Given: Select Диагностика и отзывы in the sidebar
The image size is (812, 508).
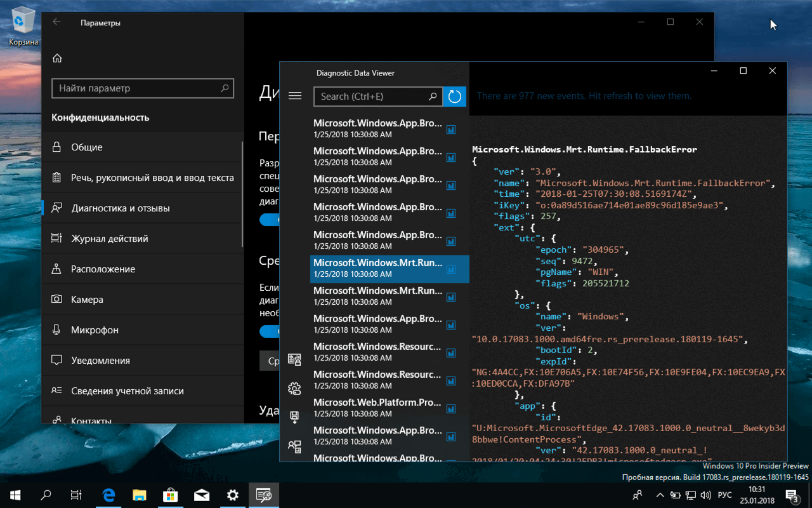Looking at the screenshot, I should coord(143,208).
